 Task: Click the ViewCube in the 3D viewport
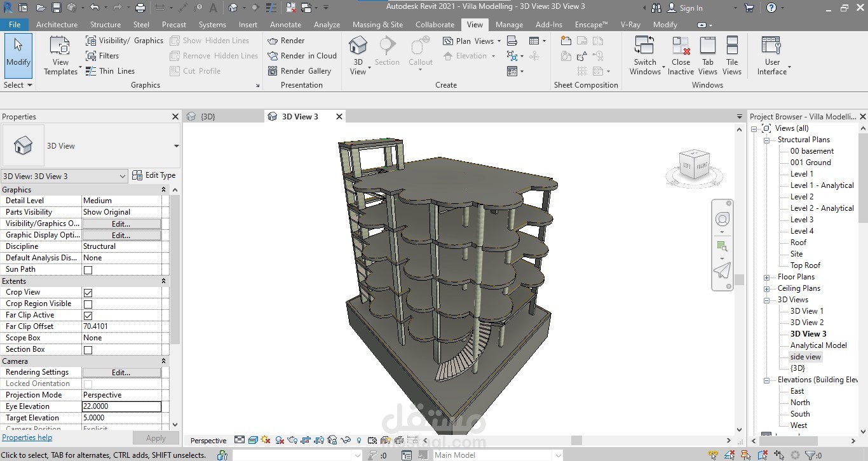tap(694, 166)
